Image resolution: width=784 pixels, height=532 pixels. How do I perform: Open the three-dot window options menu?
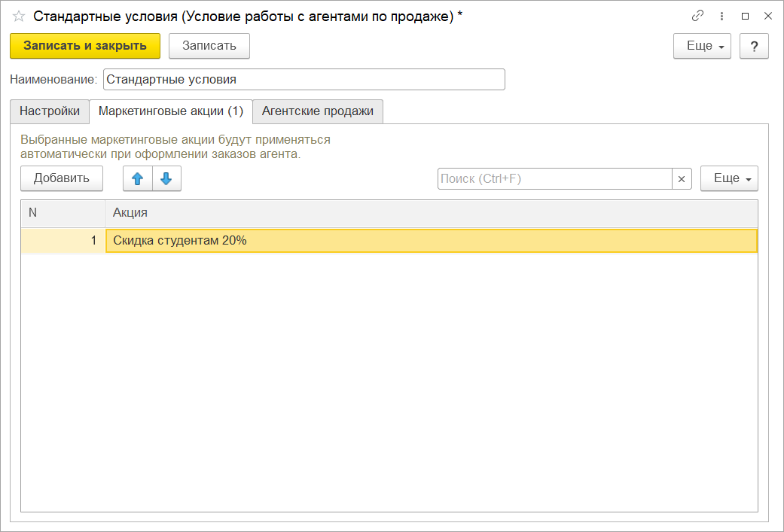(x=721, y=16)
